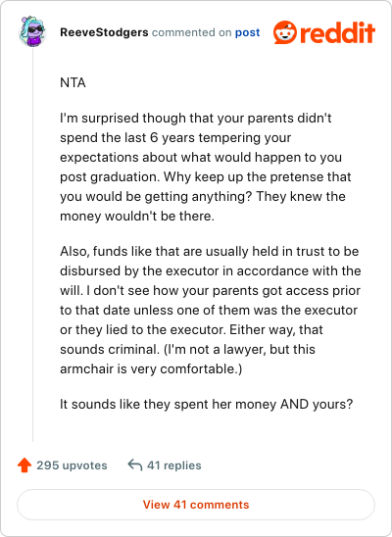This screenshot has height=537, width=392.
Task: Click "armchair is very comfortable.)" text line
Action: (151, 369)
